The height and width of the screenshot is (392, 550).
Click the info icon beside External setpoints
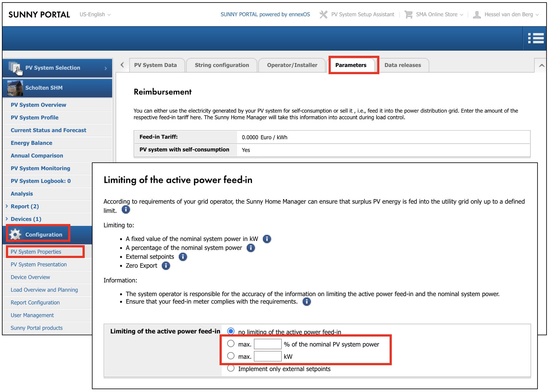(x=183, y=257)
